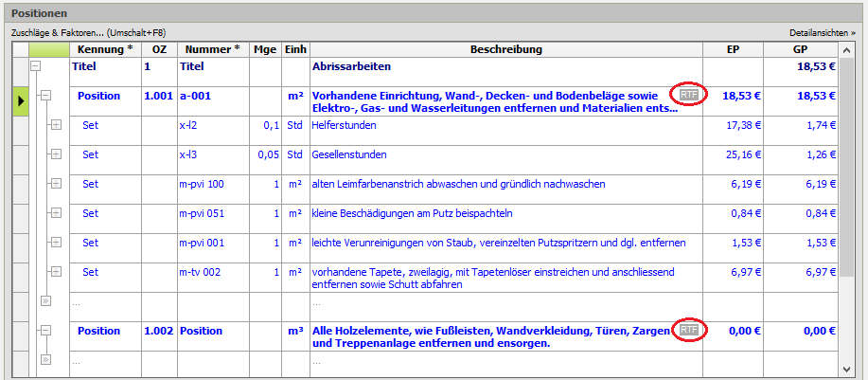The width and height of the screenshot is (868, 380).
Task: Select 'Vorhandene Einrichtung' position description
Action: click(x=506, y=101)
